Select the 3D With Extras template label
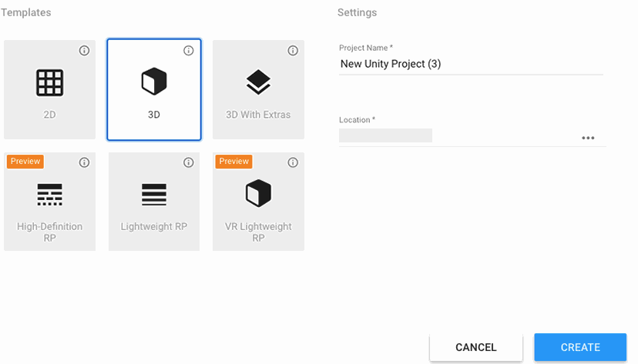The height and width of the screenshot is (364, 638). [x=258, y=115]
